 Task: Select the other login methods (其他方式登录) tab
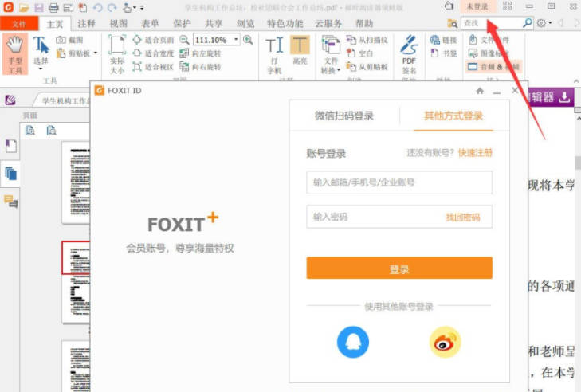(453, 116)
